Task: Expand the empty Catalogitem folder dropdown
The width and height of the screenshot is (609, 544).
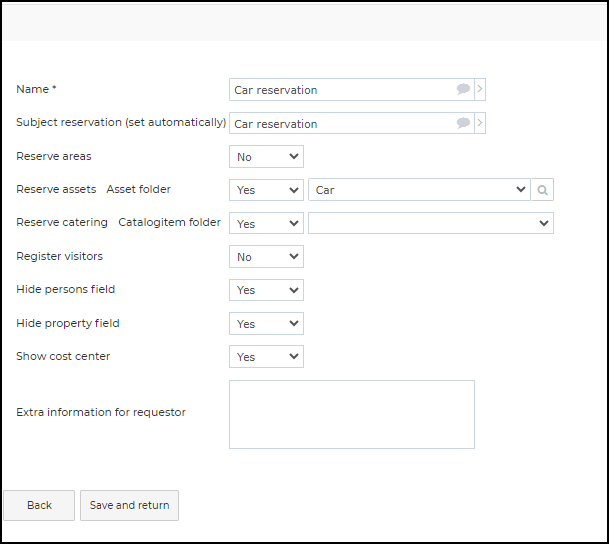Action: pos(431,223)
